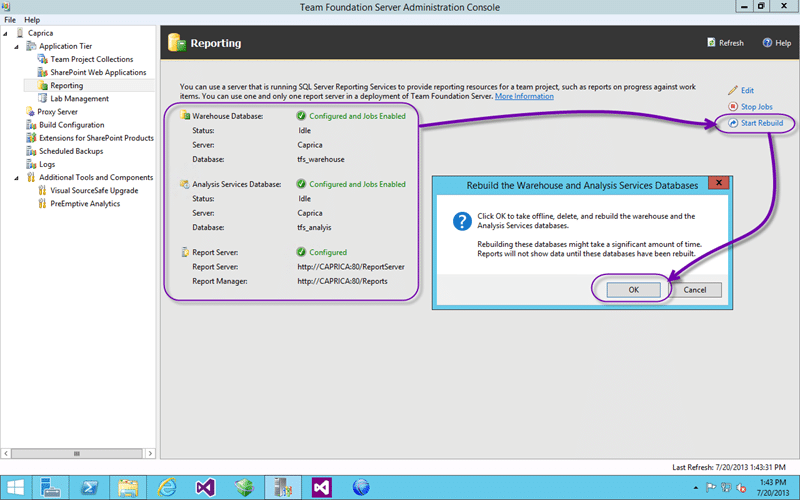Cancel the rebuild dialog

[x=695, y=290]
